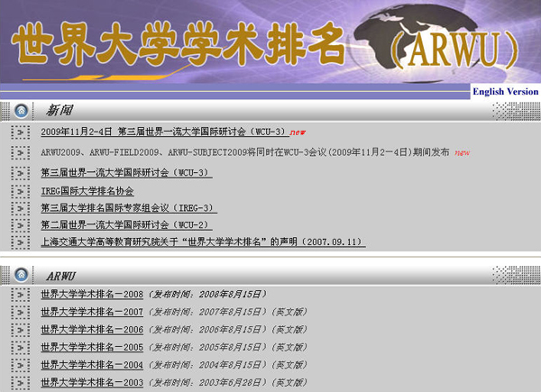Image resolution: width=541 pixels, height=392 pixels.
Task: Click bullet icon next to ARWU2009 announcement
Action: coord(21,152)
